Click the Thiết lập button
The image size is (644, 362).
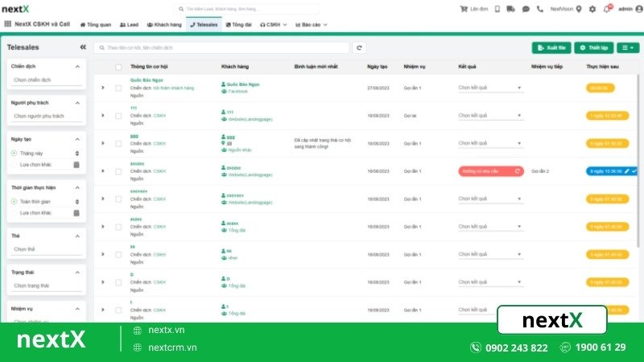594,47
